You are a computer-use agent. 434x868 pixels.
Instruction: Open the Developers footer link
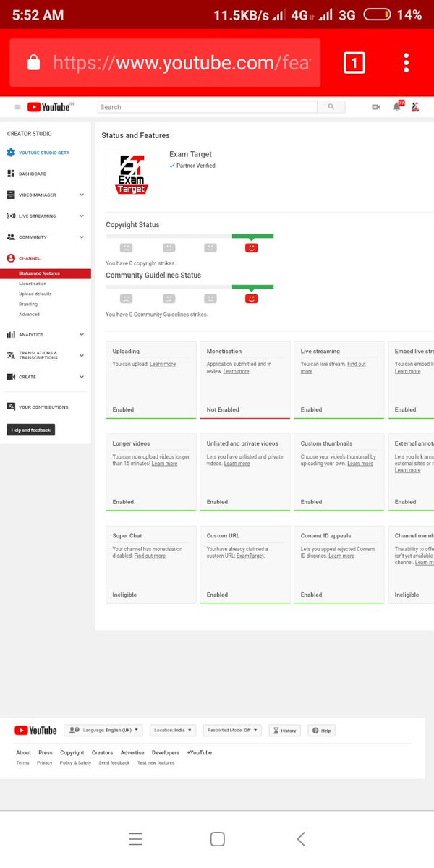pyautogui.click(x=166, y=752)
